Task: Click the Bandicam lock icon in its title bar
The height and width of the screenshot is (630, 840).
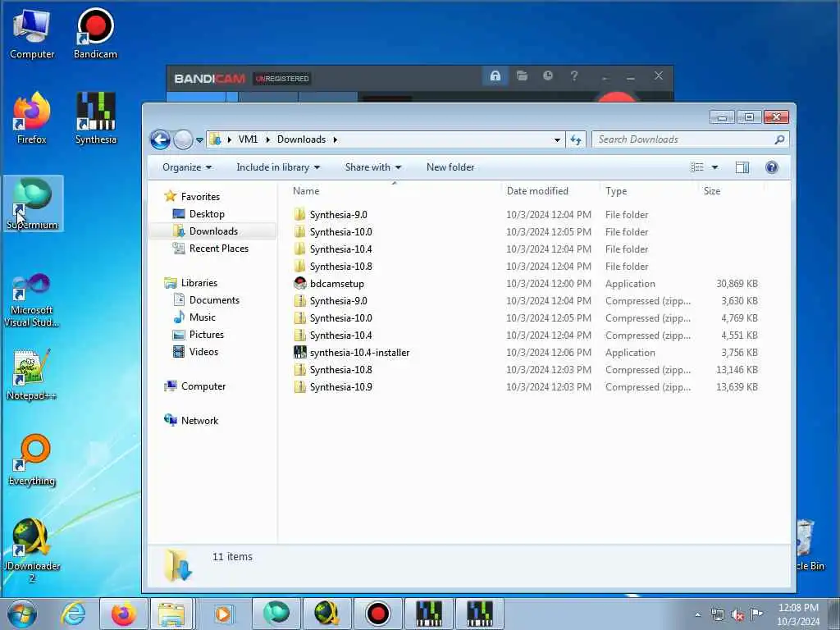Action: tap(495, 76)
